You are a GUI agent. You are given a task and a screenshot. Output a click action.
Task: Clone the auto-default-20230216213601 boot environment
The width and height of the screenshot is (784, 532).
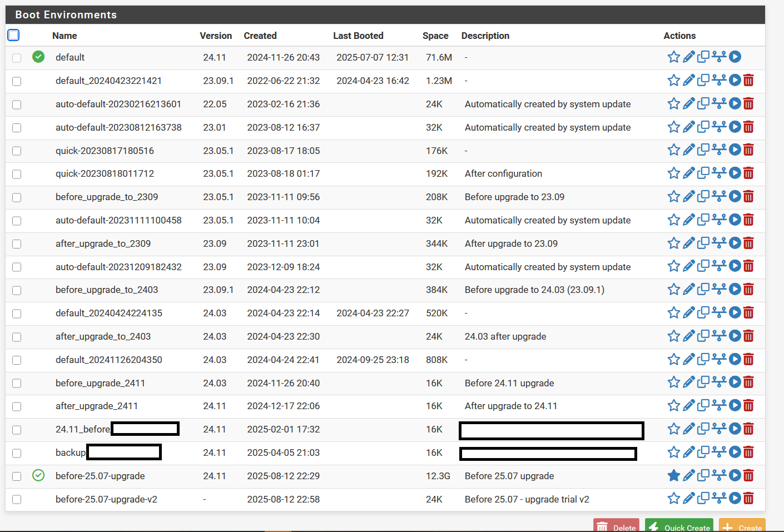(703, 103)
